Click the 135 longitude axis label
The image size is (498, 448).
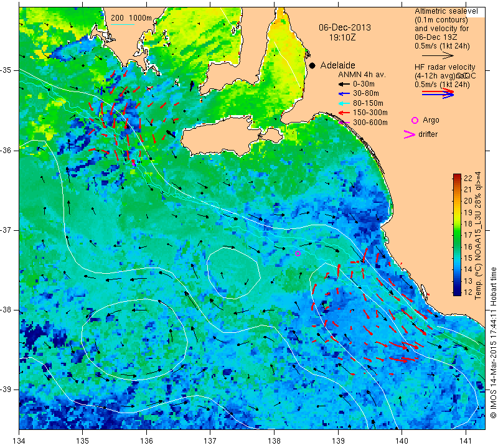pos(83,441)
